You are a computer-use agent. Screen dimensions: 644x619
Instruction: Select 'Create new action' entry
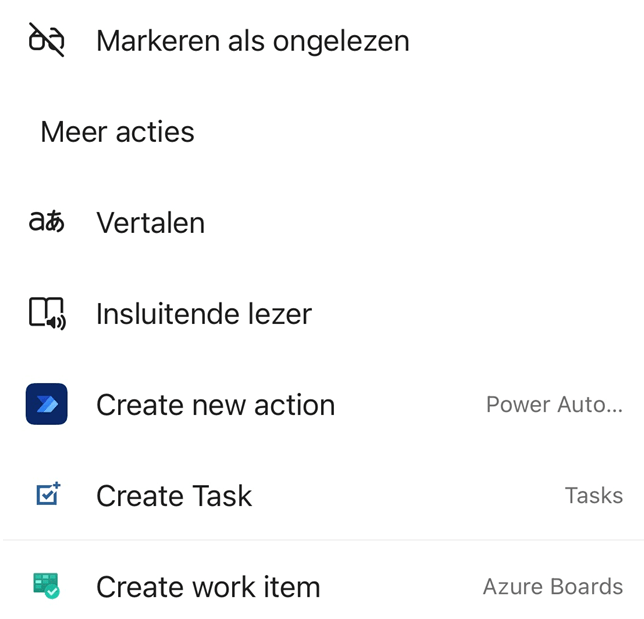click(x=215, y=405)
